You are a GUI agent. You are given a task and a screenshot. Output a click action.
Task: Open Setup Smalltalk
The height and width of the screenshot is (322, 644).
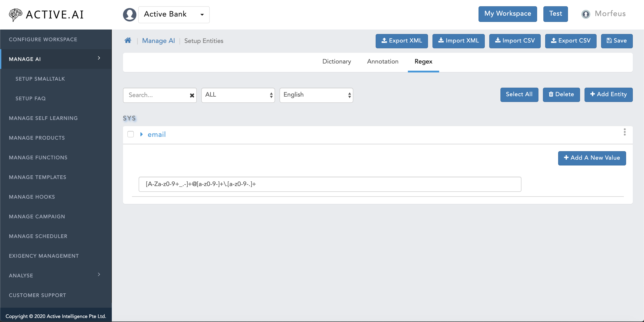[x=40, y=79]
